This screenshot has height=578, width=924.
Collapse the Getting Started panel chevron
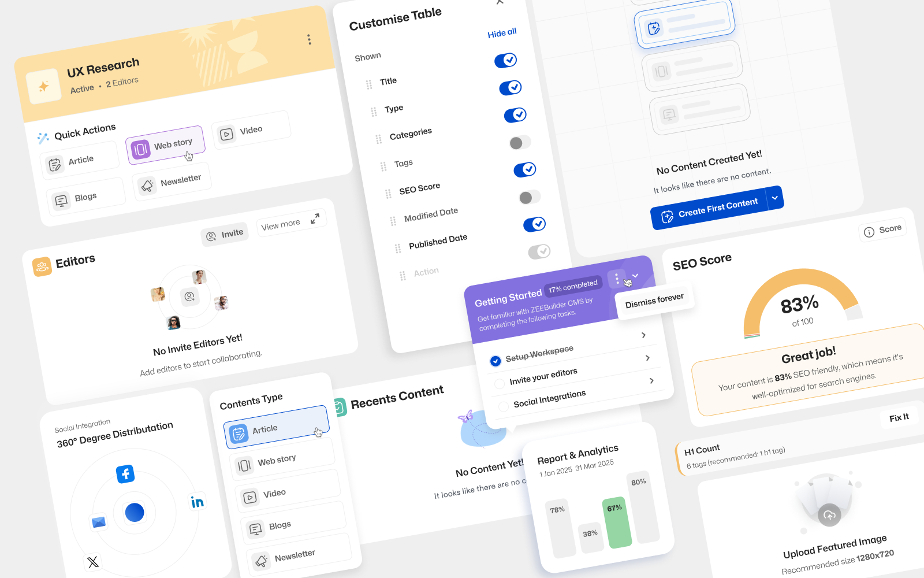636,276
